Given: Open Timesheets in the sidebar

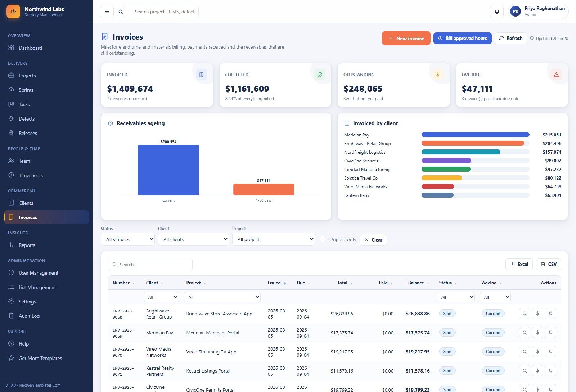Looking at the screenshot, I should click(46, 175).
